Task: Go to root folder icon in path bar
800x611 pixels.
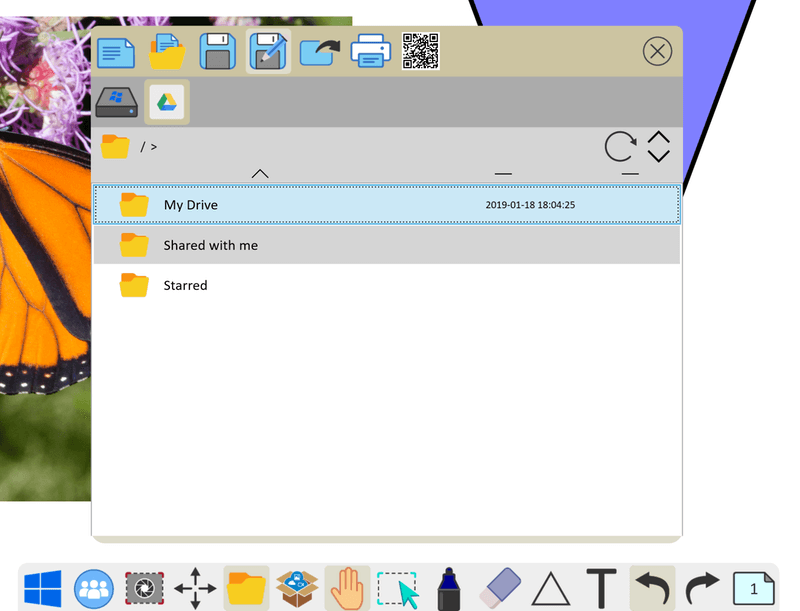Action: click(x=115, y=147)
